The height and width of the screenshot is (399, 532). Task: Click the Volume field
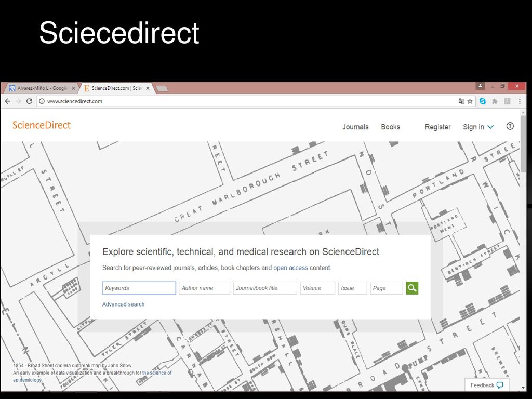[x=317, y=288]
